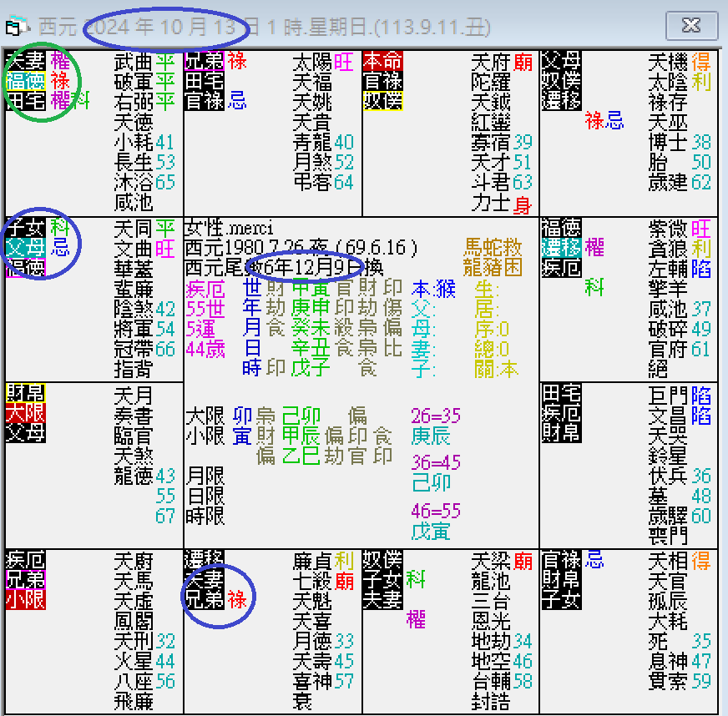Click the 天馬 star entry
728x716 pixels.
pos(134,582)
